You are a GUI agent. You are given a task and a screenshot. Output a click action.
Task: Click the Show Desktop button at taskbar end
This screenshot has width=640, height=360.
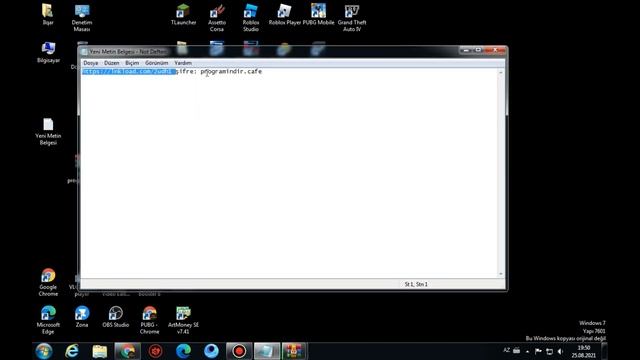coord(604,351)
